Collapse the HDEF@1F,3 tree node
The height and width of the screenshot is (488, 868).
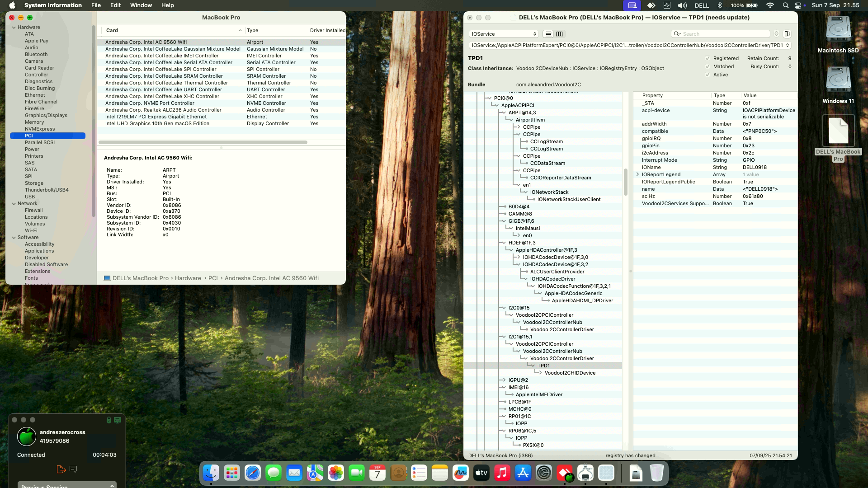pyautogui.click(x=504, y=243)
